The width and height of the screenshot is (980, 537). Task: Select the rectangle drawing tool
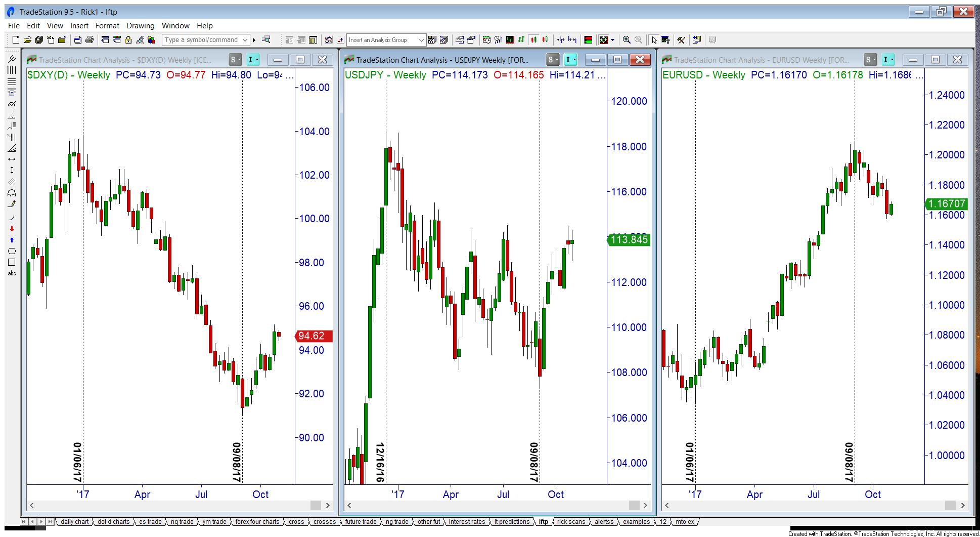12,262
